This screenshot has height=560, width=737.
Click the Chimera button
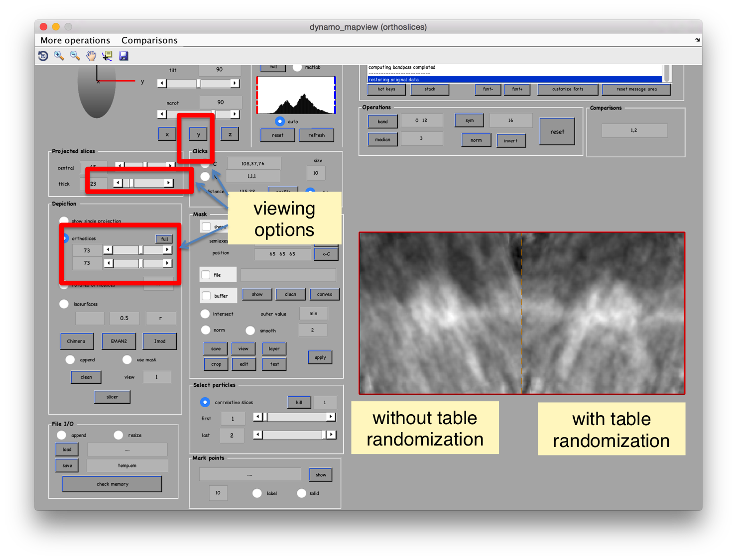click(x=76, y=341)
